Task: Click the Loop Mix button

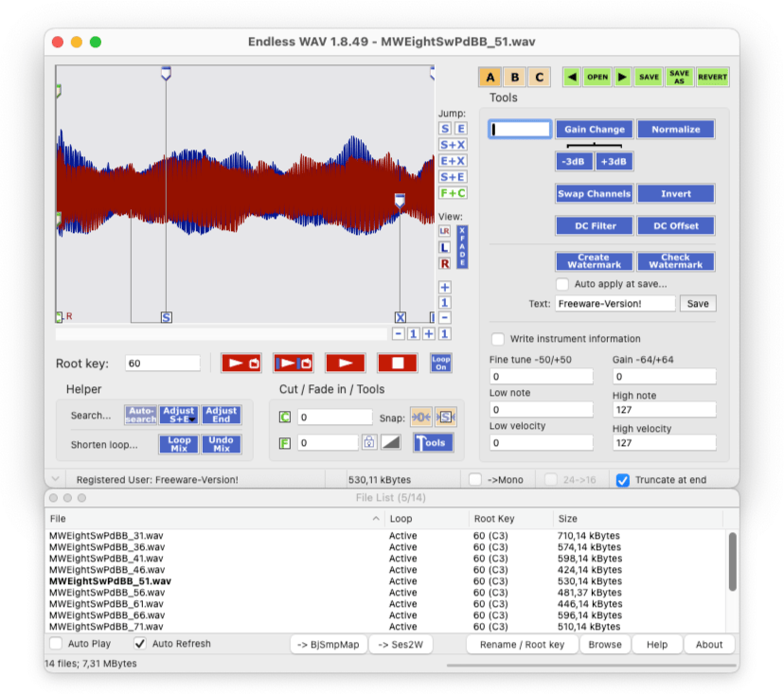Action: [179, 444]
